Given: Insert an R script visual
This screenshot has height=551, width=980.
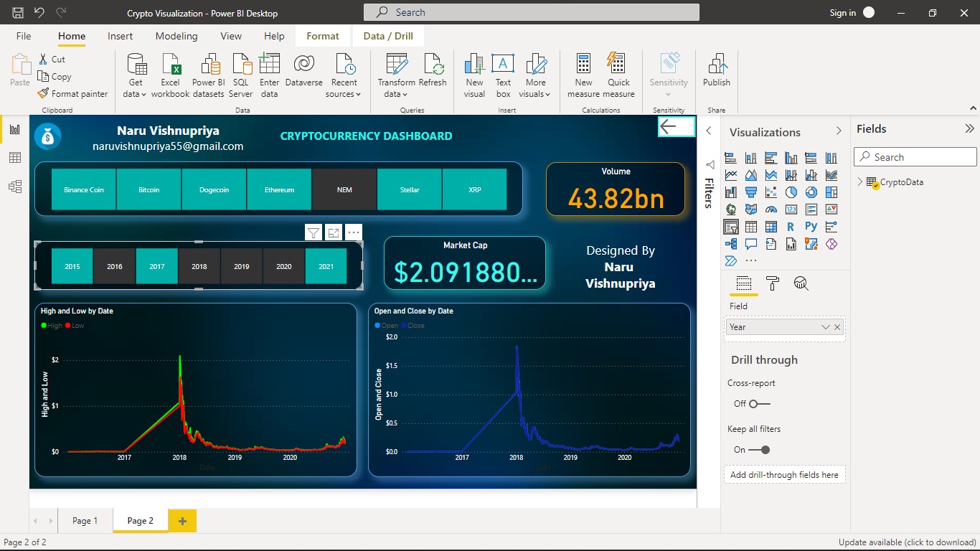Looking at the screenshot, I should point(791,227).
